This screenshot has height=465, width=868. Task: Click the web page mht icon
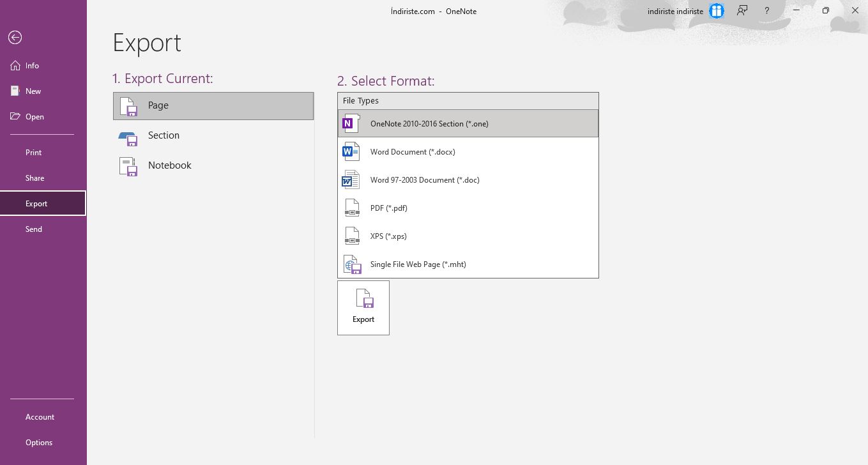coord(352,264)
